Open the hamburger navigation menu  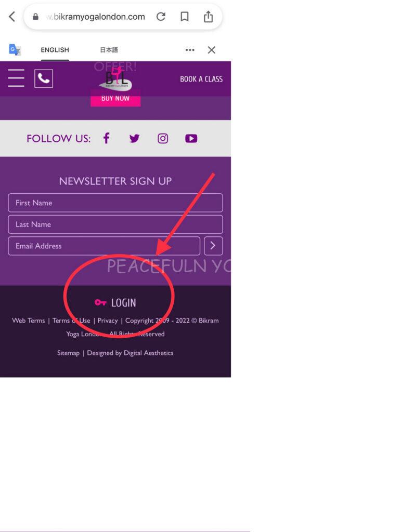click(x=16, y=78)
